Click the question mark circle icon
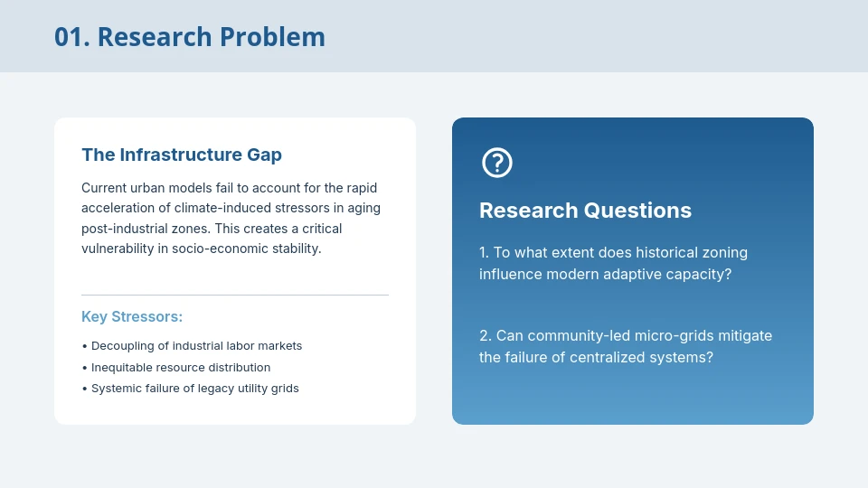Viewport: 868px width, 488px height. [x=497, y=163]
